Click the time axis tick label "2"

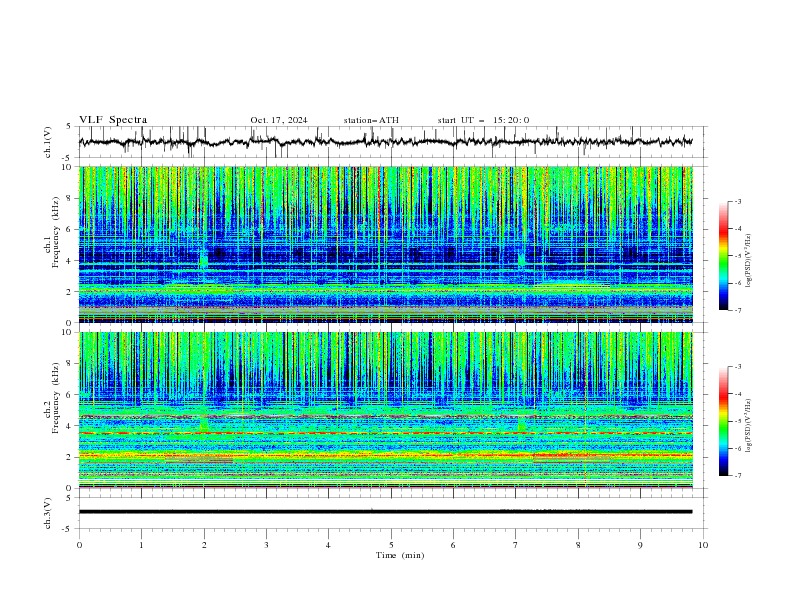pyautogui.click(x=204, y=545)
